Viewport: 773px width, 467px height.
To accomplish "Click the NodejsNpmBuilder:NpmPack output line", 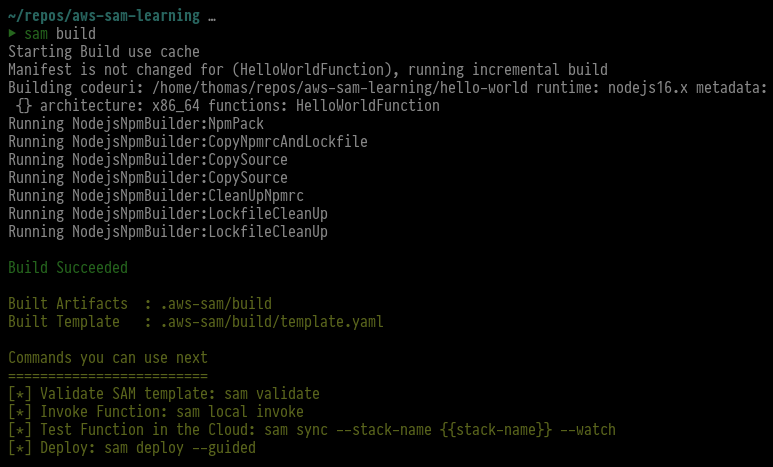I will click(135, 124).
